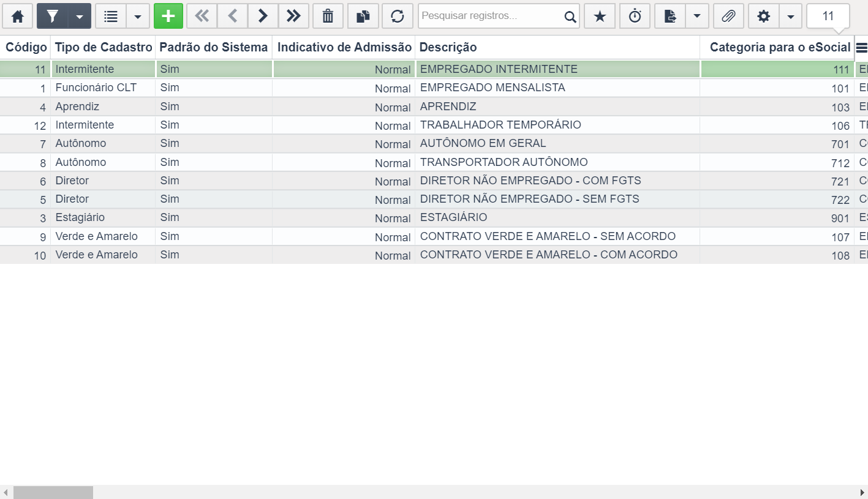Go to the home screen icon
This screenshot has height=499, width=868.
point(18,16)
